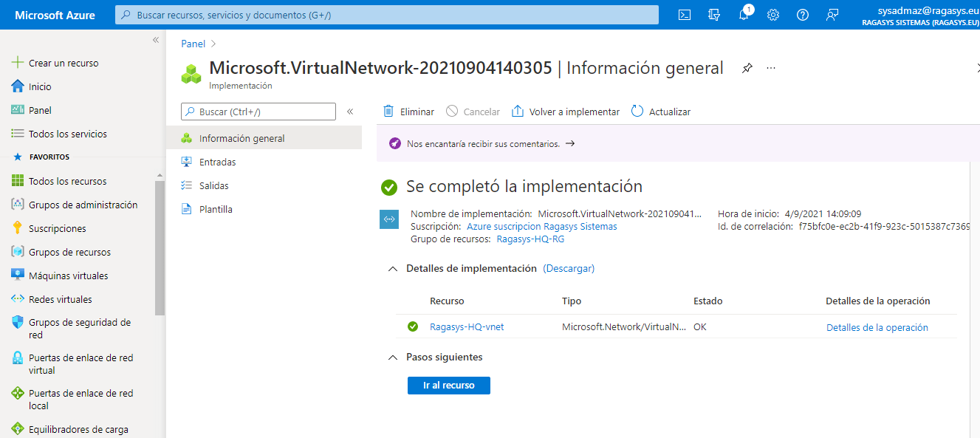Click the OK status cell
This screenshot has height=438, width=980.
(700, 327)
